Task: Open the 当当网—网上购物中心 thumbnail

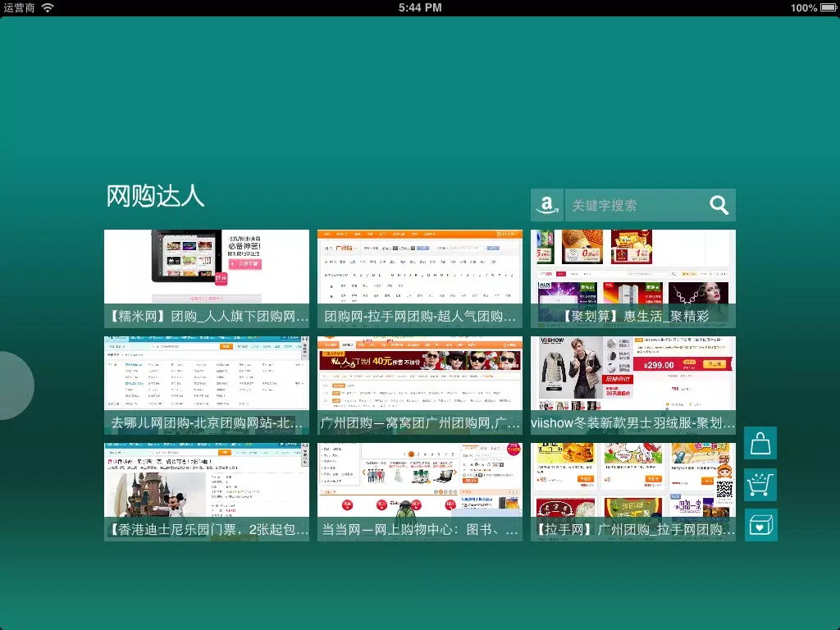Action: pos(419,492)
